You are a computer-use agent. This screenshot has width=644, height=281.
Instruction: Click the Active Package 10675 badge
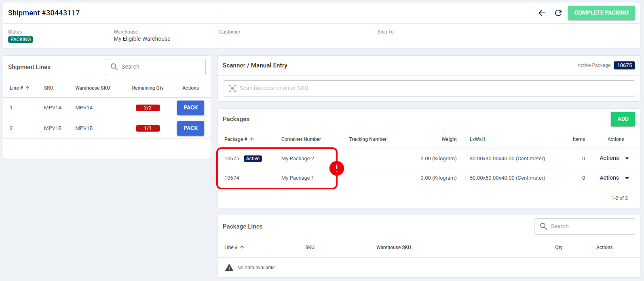(624, 65)
